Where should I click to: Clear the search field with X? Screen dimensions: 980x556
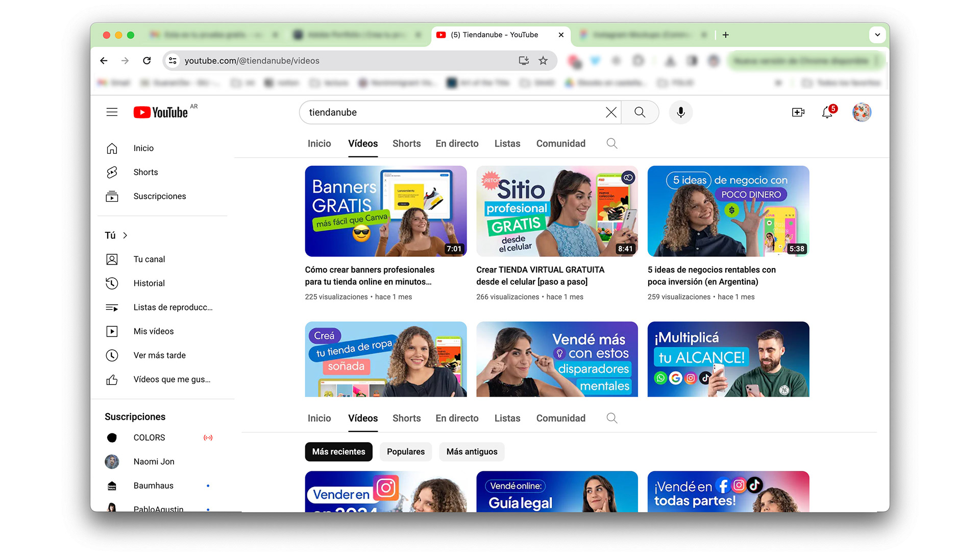point(611,112)
